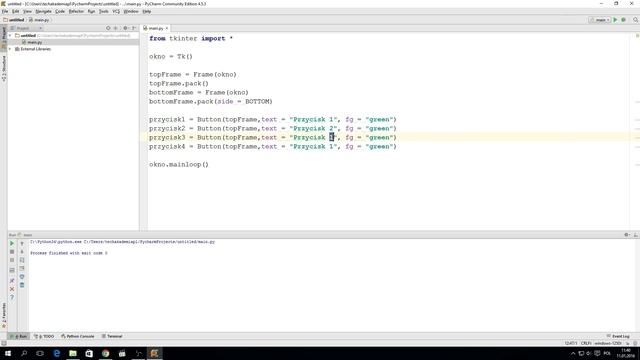Hide the Project panel
Viewport: 640px width, 360px height.
click(134, 28)
